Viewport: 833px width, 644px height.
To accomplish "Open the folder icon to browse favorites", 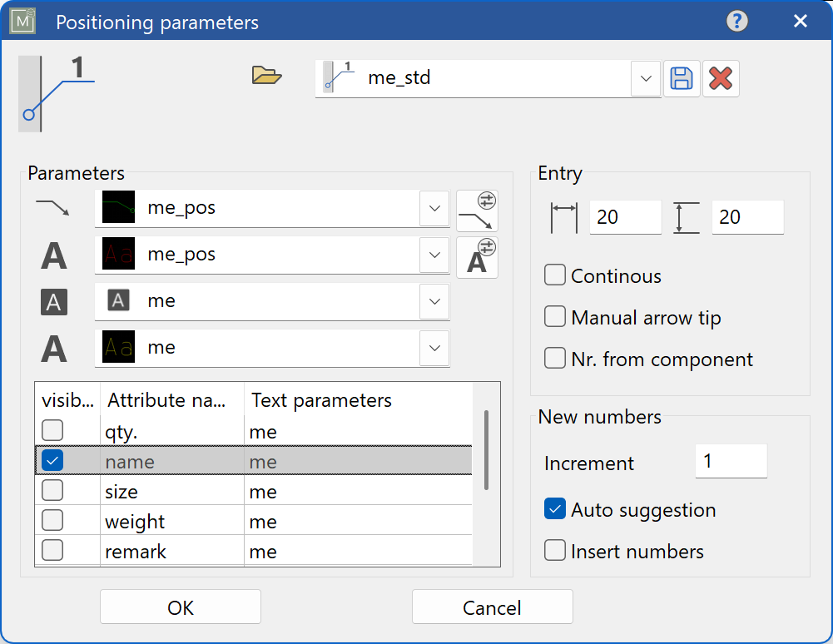I will (266, 74).
